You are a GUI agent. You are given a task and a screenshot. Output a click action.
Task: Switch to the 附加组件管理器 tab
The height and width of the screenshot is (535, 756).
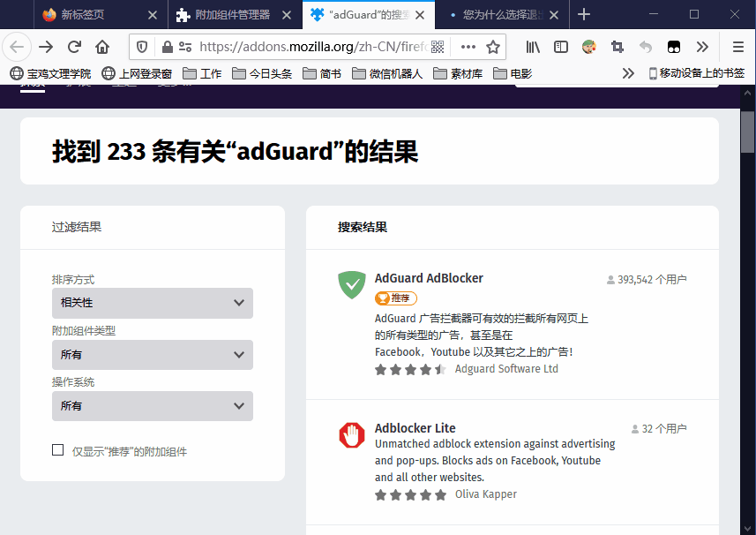(236, 15)
